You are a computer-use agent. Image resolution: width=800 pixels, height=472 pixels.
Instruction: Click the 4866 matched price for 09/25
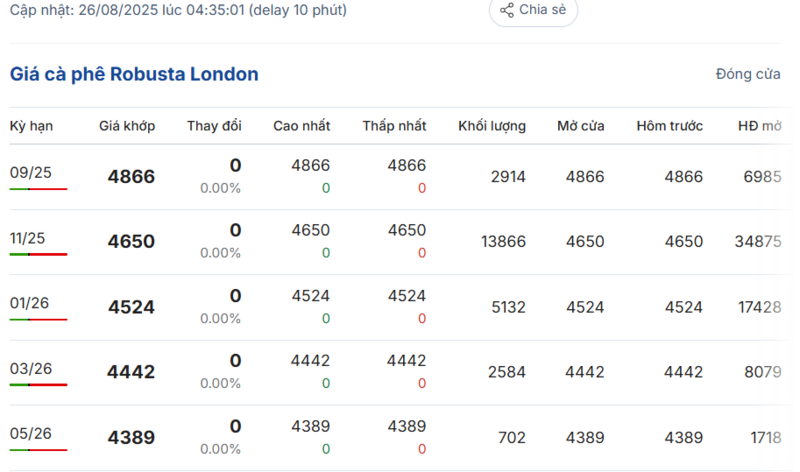coord(131,177)
